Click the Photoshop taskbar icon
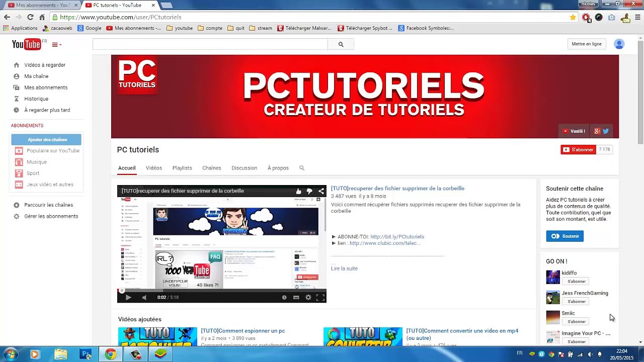Viewport: 644px width, 362px height. point(86,354)
